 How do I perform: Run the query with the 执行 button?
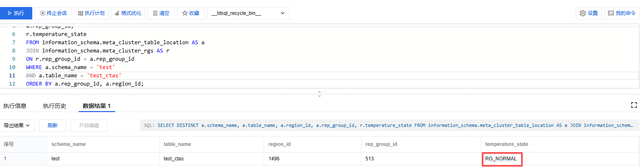pos(16,13)
